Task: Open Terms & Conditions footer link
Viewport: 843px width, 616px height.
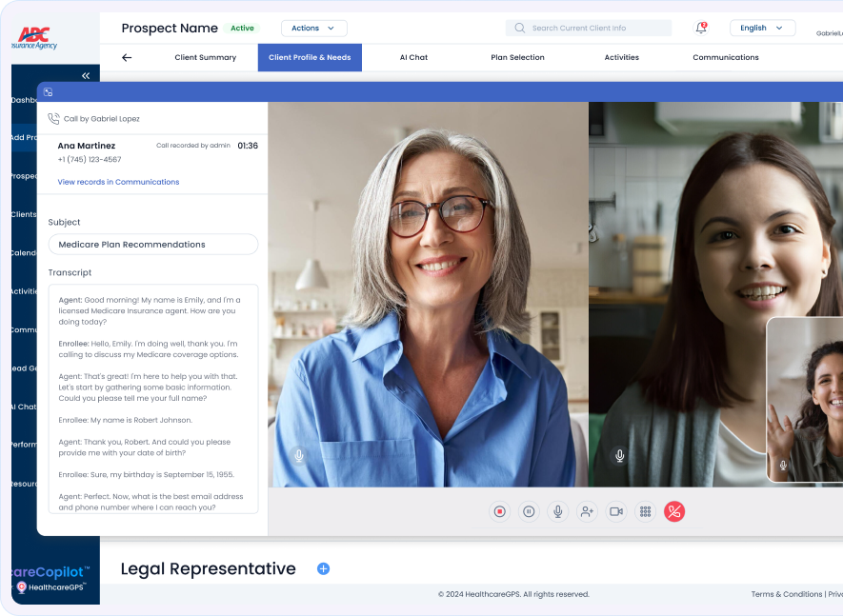Action: coord(786,594)
